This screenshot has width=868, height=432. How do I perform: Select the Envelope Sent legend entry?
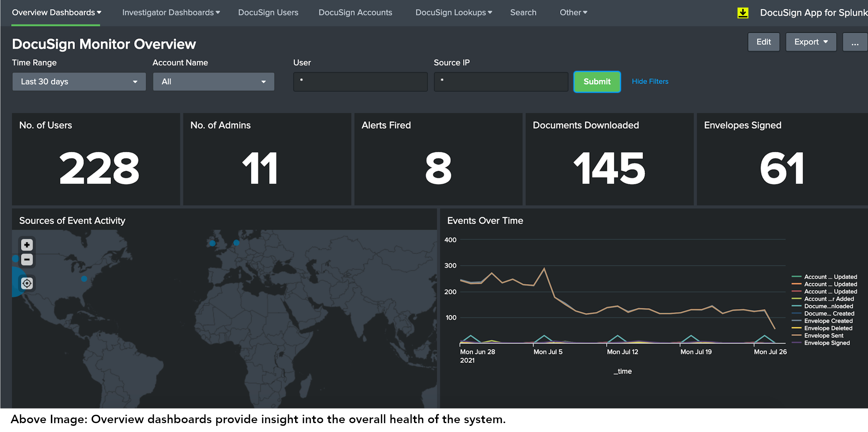click(824, 336)
